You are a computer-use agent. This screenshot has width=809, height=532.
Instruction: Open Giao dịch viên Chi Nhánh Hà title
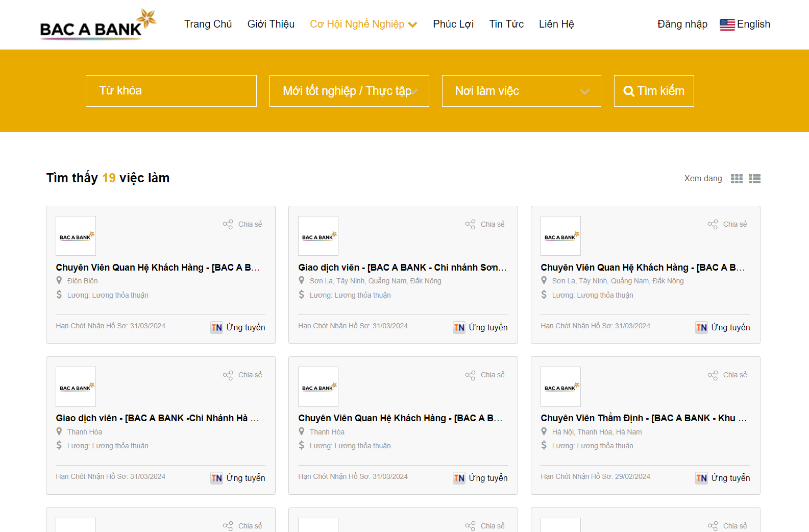(158, 418)
